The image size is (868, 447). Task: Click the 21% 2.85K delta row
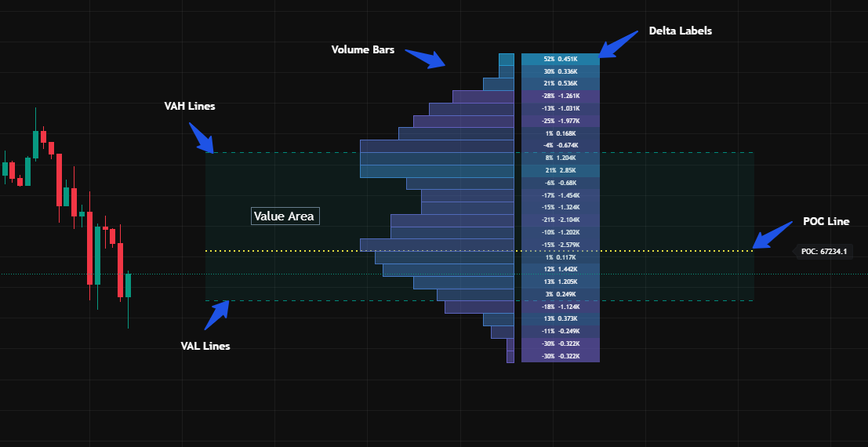[x=560, y=170]
